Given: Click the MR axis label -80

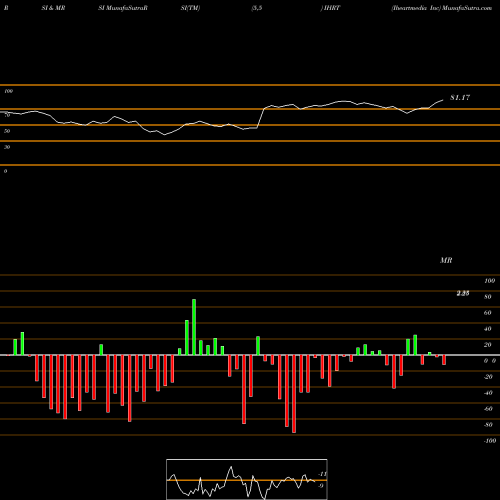Looking at the screenshot, I should click(x=488, y=425).
